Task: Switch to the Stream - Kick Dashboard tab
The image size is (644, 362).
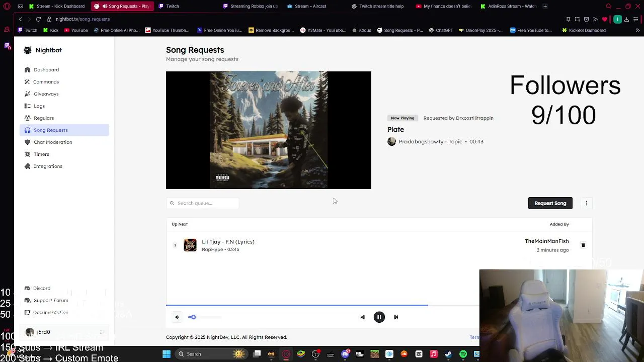Action: point(57,6)
